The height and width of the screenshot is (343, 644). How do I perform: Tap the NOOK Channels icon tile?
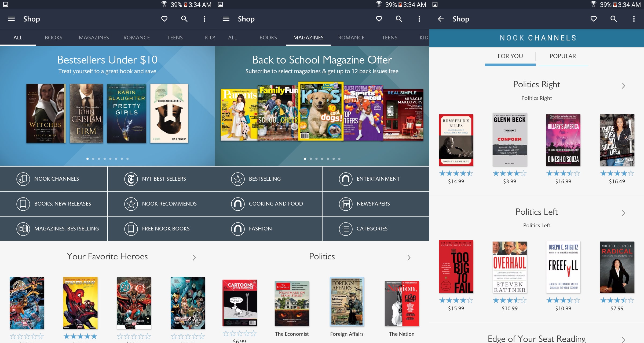coord(23,179)
